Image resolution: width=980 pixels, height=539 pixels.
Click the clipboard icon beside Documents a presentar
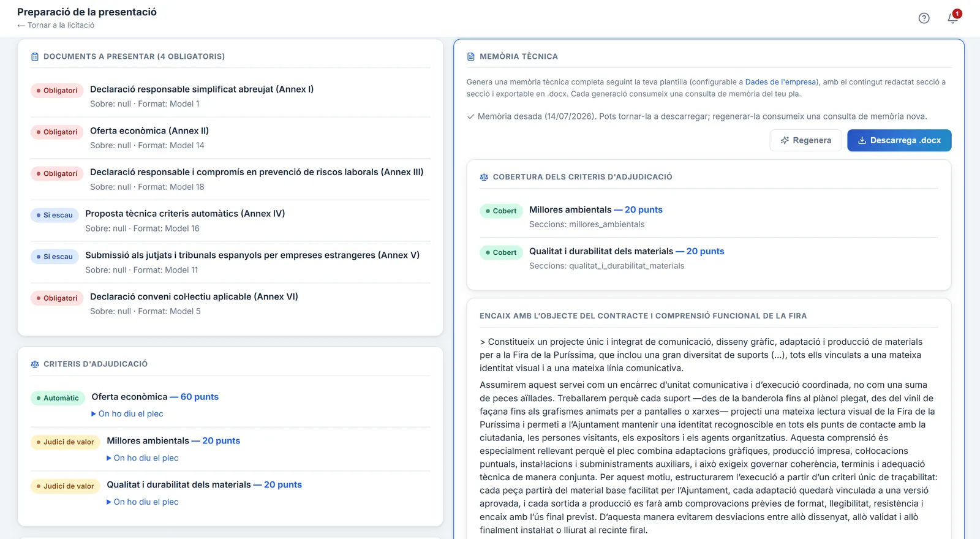(35, 56)
